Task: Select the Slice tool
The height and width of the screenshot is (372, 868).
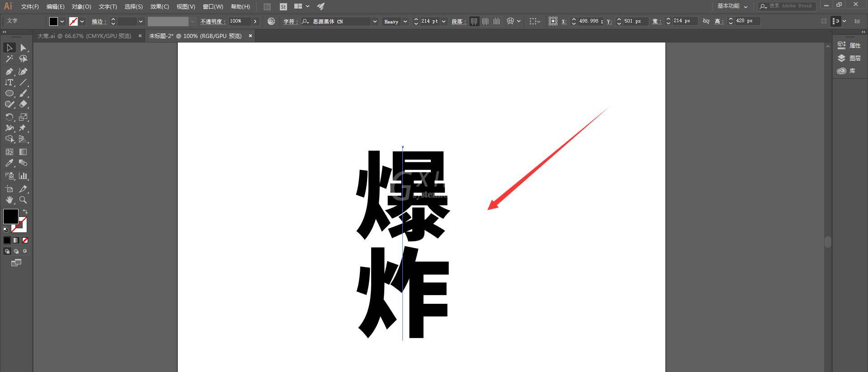Action: click(x=23, y=189)
